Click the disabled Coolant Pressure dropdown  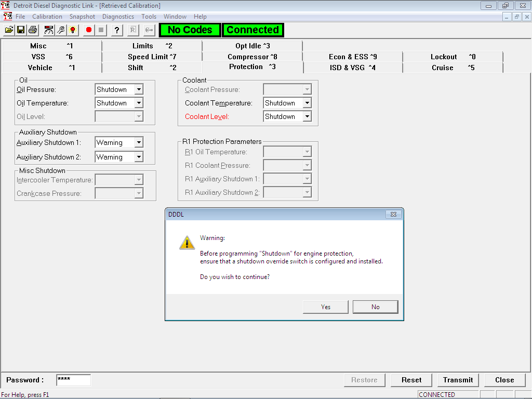click(287, 89)
